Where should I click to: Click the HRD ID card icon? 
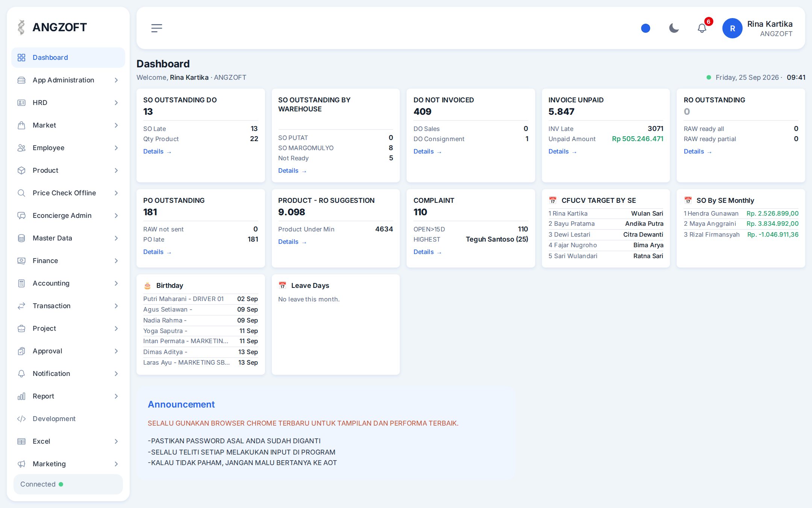pyautogui.click(x=21, y=103)
